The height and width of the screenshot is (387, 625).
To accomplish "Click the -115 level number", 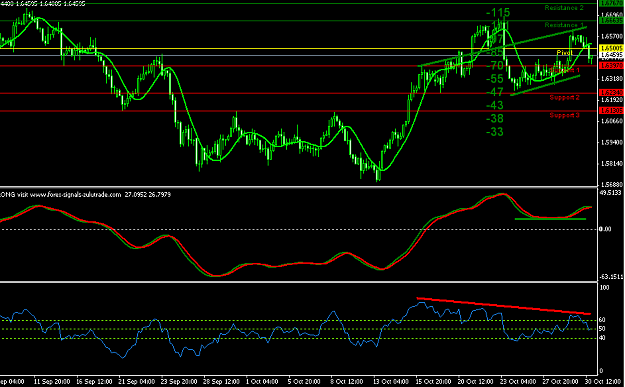I will 498,13.
